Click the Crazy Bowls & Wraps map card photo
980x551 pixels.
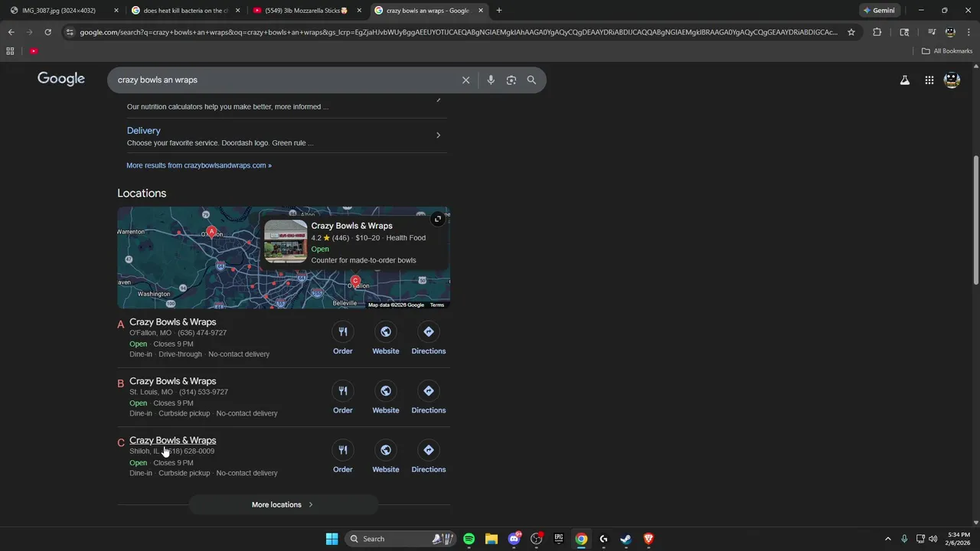click(286, 241)
